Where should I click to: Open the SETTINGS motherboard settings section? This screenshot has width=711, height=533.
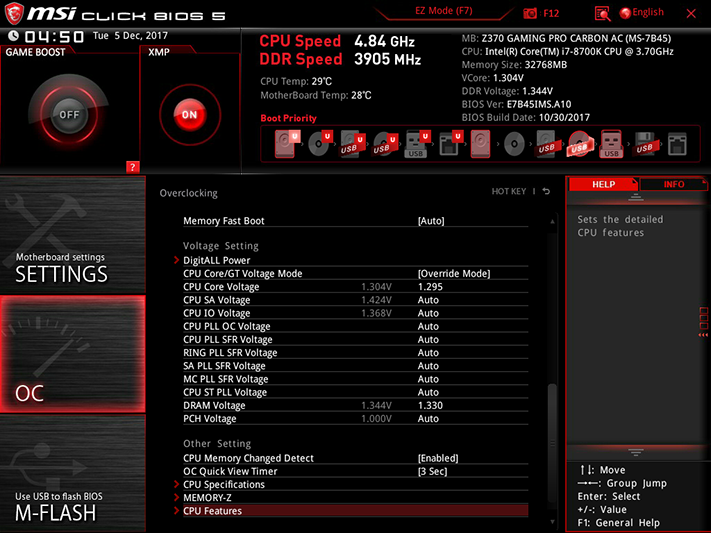pos(73,235)
